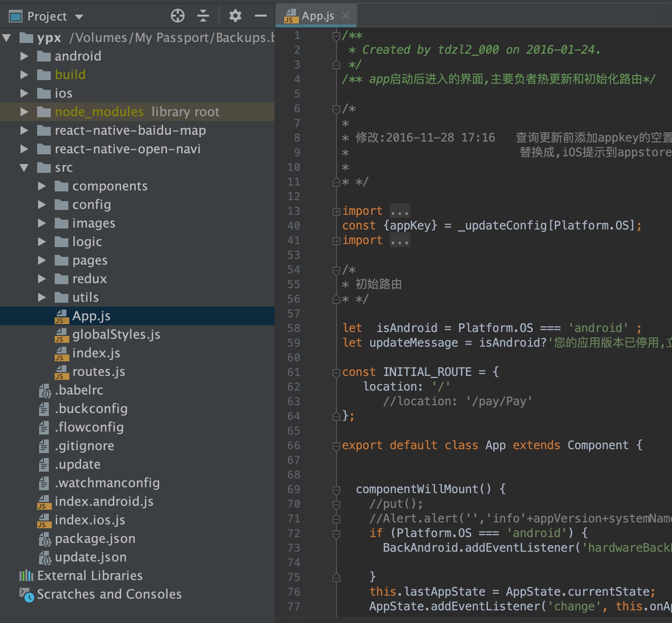Click line number 58 in the gutter
Image resolution: width=672 pixels, height=623 pixels.
coord(294,328)
